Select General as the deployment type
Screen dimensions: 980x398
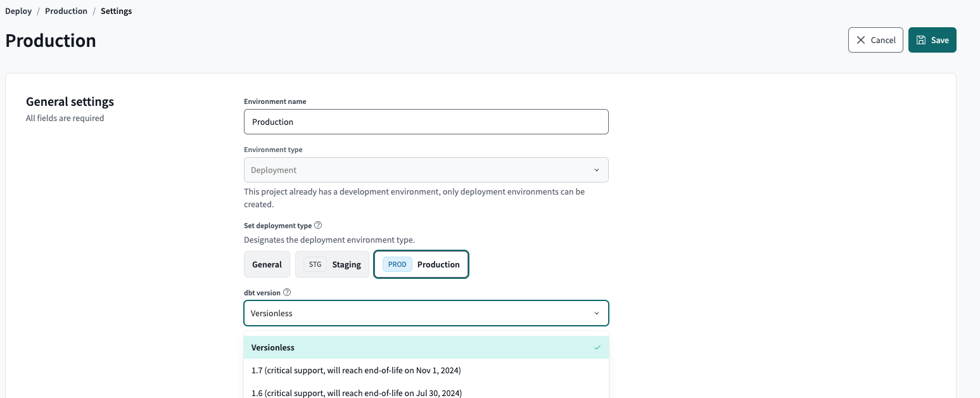(x=267, y=264)
